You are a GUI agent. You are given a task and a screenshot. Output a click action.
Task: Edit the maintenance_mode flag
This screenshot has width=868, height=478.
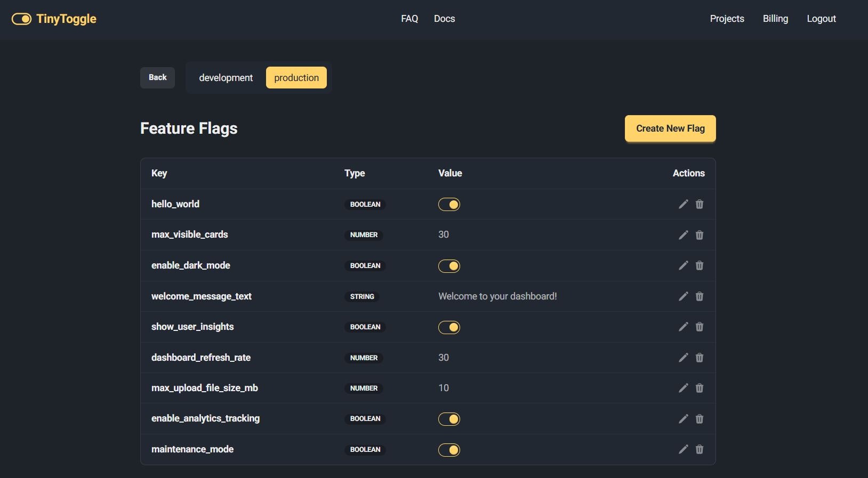pos(683,449)
